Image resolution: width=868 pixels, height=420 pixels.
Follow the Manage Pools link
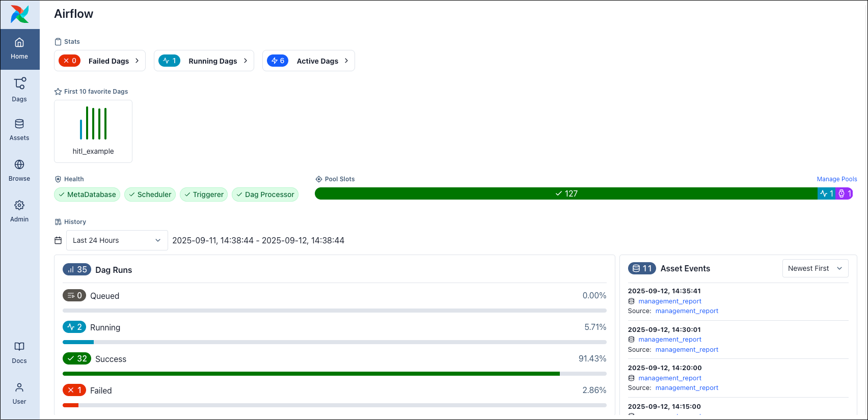[836, 179]
